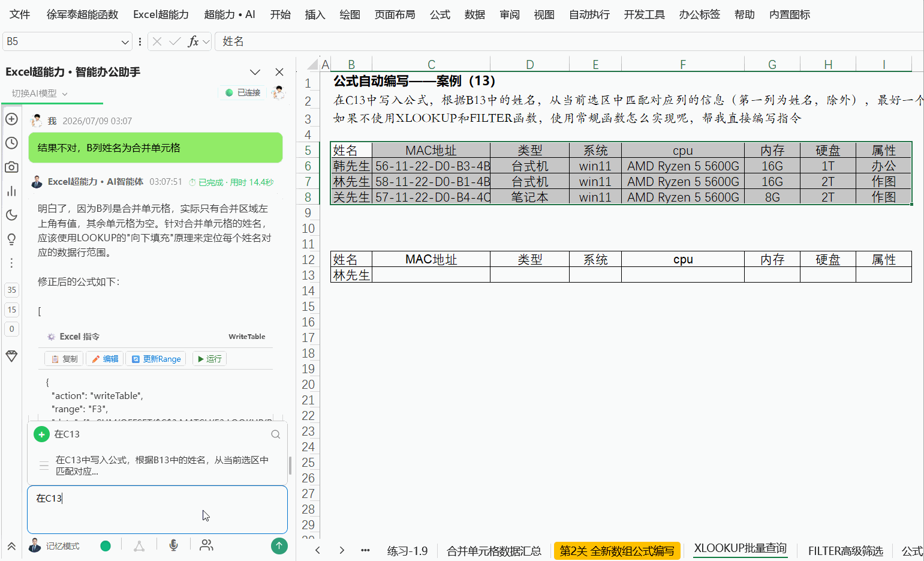Collapse the assistant panel with chevron down
The width and height of the screenshot is (924, 561).
[255, 72]
